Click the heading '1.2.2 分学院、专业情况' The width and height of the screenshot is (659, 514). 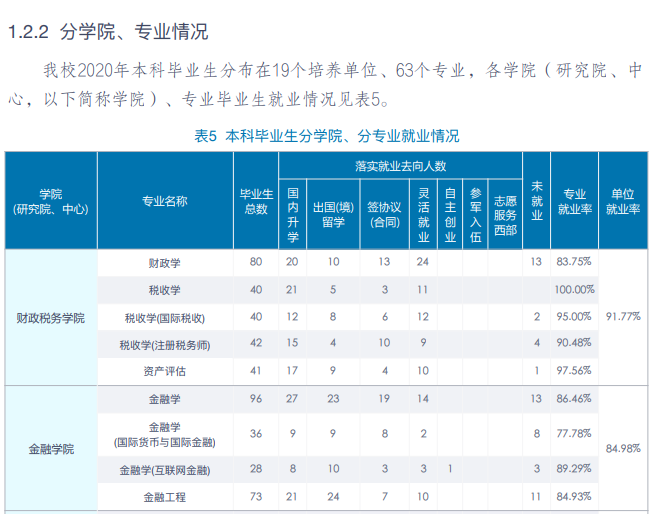coord(108,32)
